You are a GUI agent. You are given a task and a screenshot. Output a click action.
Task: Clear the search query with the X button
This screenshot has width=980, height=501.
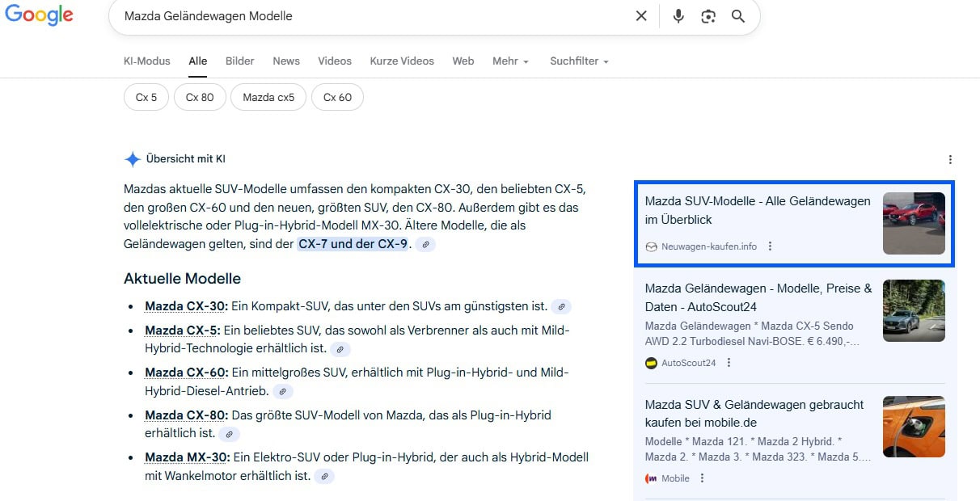641,15
